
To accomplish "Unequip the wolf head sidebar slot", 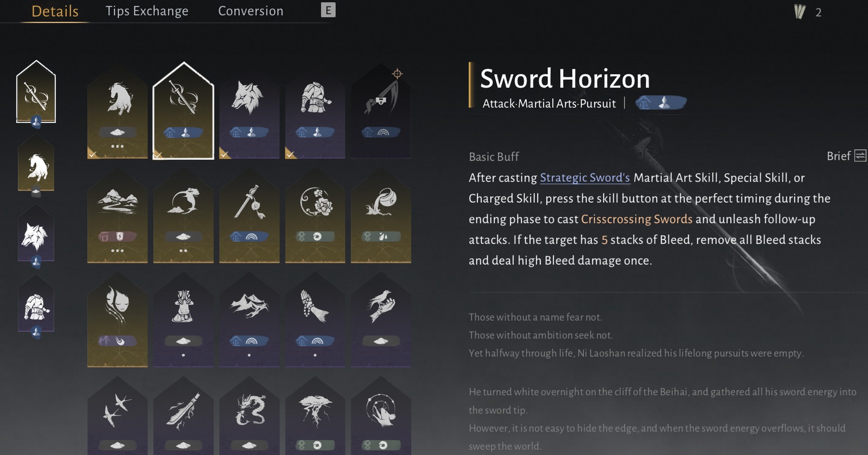I will [x=36, y=236].
